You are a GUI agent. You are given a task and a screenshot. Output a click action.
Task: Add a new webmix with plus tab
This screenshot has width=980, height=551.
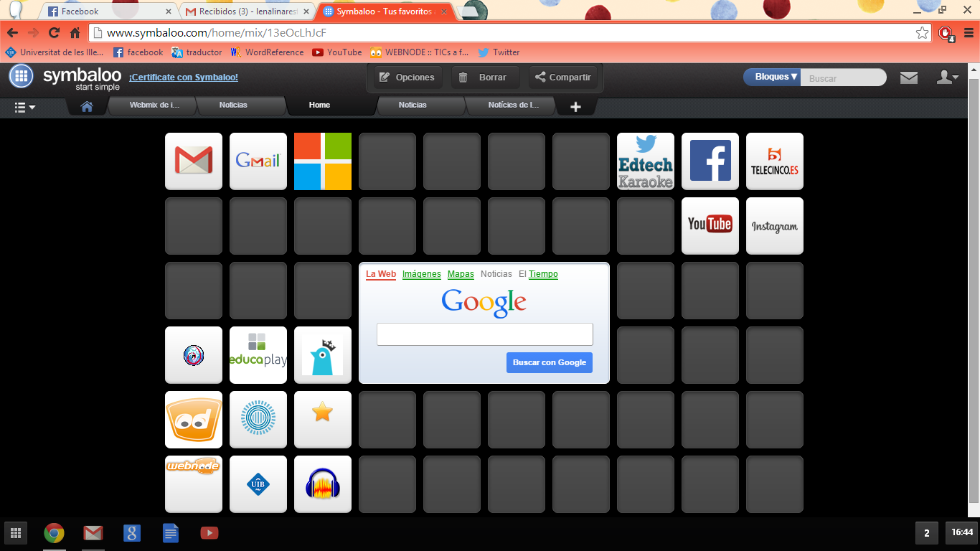coord(575,107)
